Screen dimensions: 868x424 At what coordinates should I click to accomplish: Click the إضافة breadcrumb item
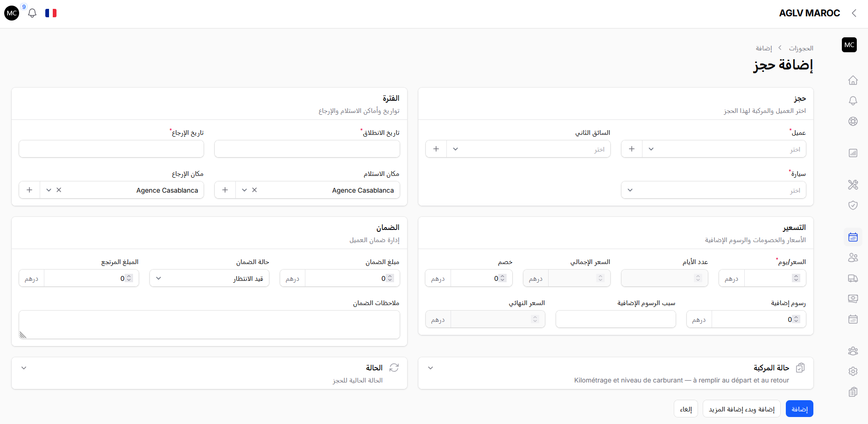tap(764, 48)
